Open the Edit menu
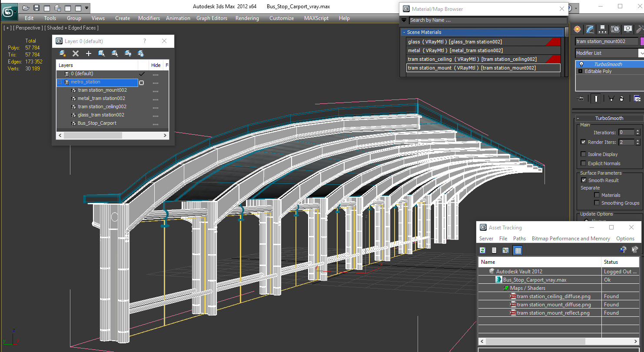644x352 pixels. (x=29, y=18)
